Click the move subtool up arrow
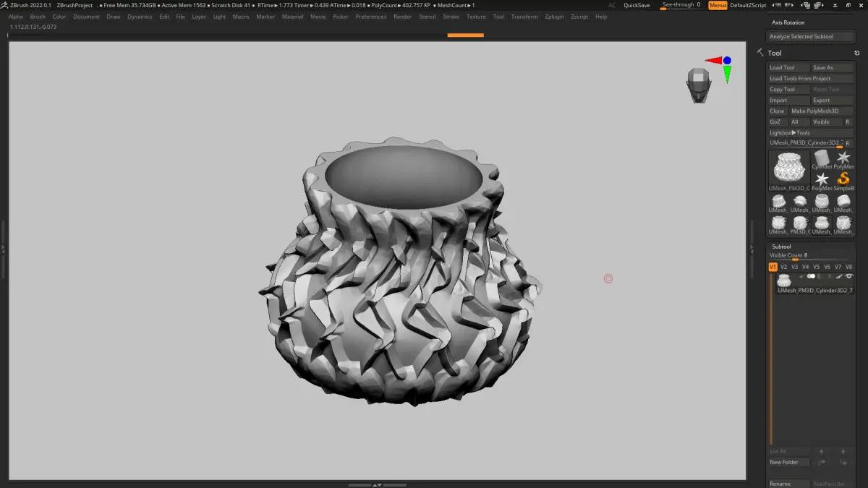This screenshot has width=868, height=488. [822, 452]
